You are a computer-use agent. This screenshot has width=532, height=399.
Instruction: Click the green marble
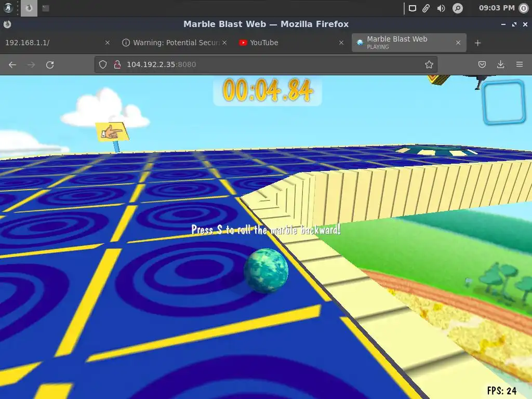click(x=266, y=271)
